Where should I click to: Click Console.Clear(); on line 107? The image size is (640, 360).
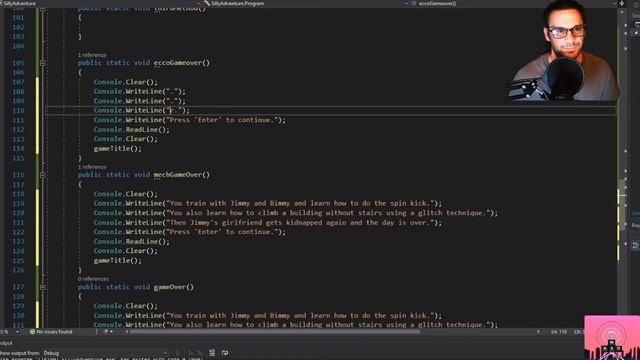pos(125,82)
